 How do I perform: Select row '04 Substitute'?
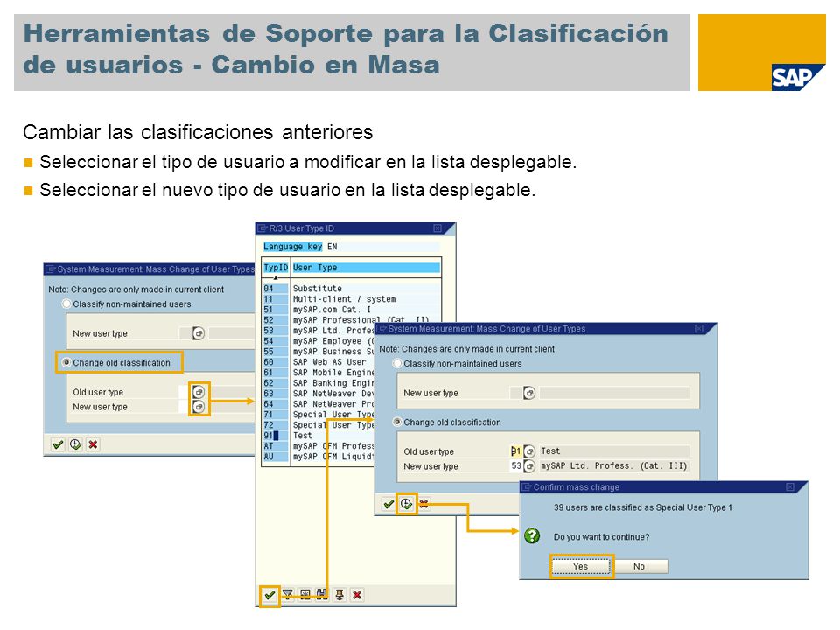[352, 288]
